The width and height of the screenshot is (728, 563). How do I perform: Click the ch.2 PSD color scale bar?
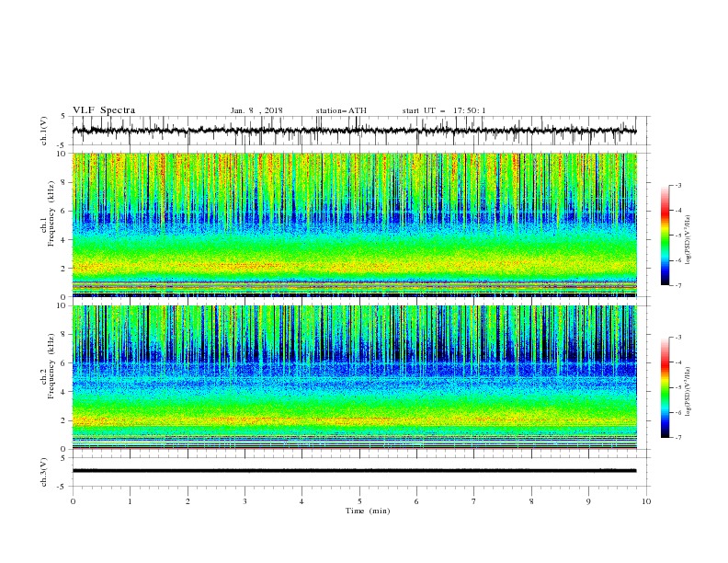click(x=665, y=387)
